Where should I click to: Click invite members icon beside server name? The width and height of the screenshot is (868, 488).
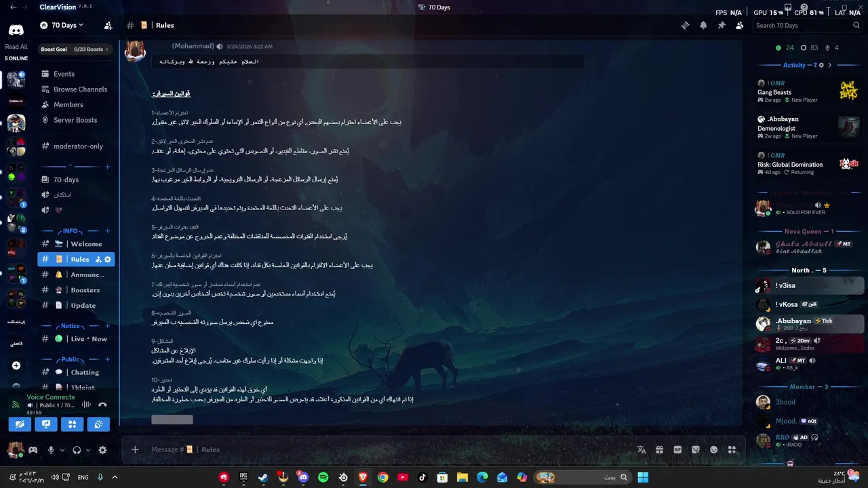[108, 25]
